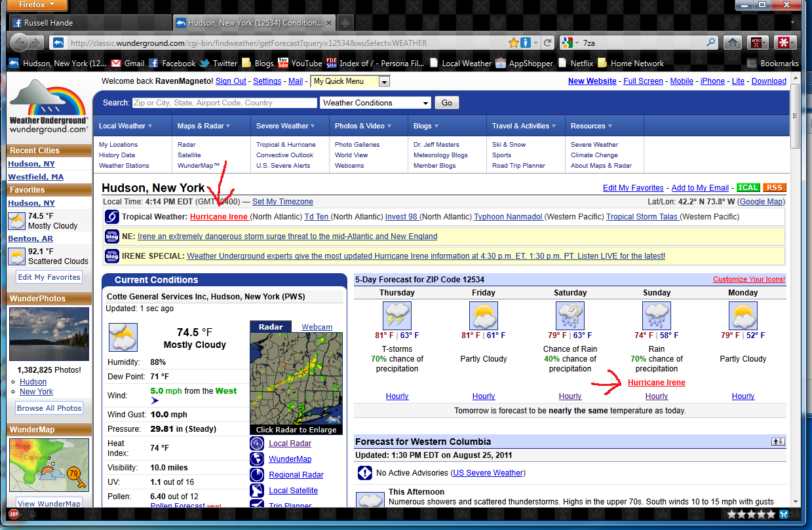Open the Weather Conditions search dropdown
Image resolution: width=812 pixels, height=530 pixels.
[x=376, y=103]
